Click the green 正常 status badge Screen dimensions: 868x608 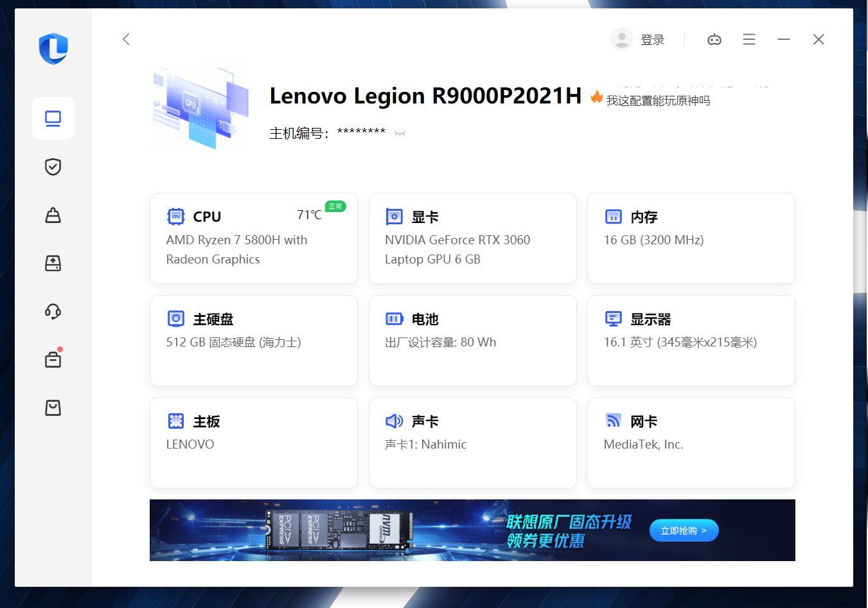tap(335, 206)
